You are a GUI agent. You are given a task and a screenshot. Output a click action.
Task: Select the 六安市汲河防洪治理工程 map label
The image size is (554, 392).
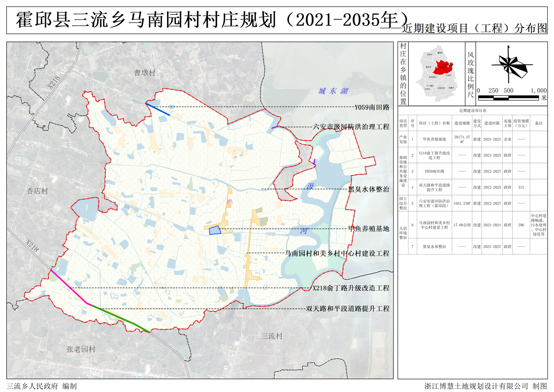click(351, 127)
